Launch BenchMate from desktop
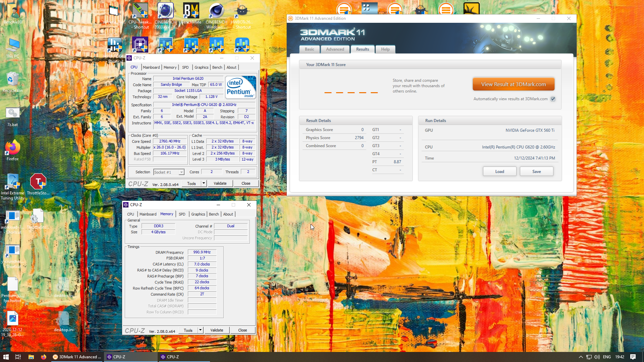The width and height of the screenshot is (644, 362). click(191, 13)
